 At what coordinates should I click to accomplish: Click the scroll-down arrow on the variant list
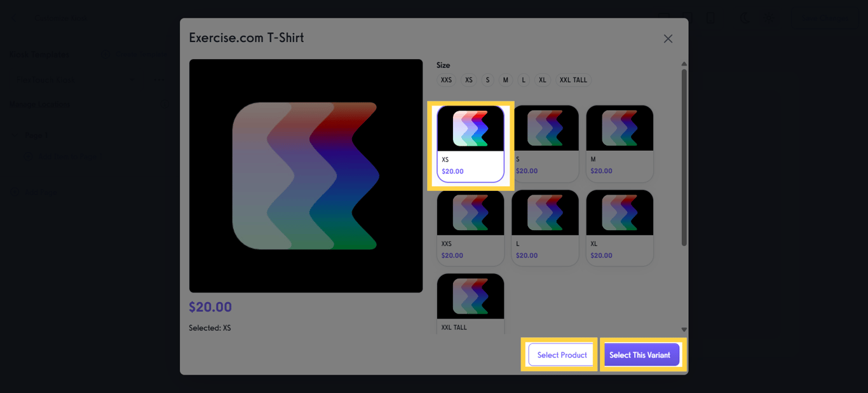tap(684, 329)
